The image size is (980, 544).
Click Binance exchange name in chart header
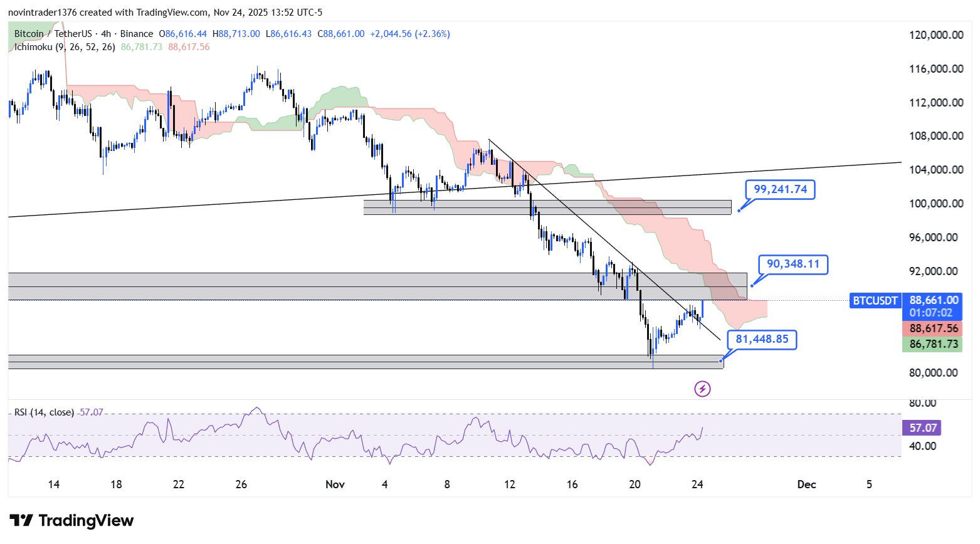coord(136,34)
